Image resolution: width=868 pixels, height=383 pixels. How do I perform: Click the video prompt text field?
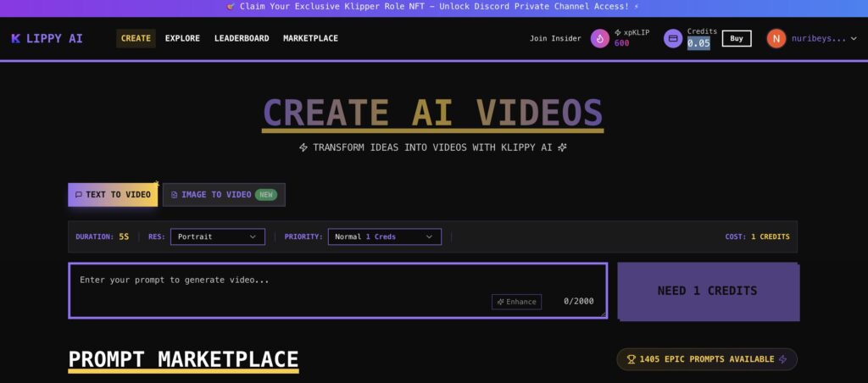pyautogui.click(x=337, y=291)
